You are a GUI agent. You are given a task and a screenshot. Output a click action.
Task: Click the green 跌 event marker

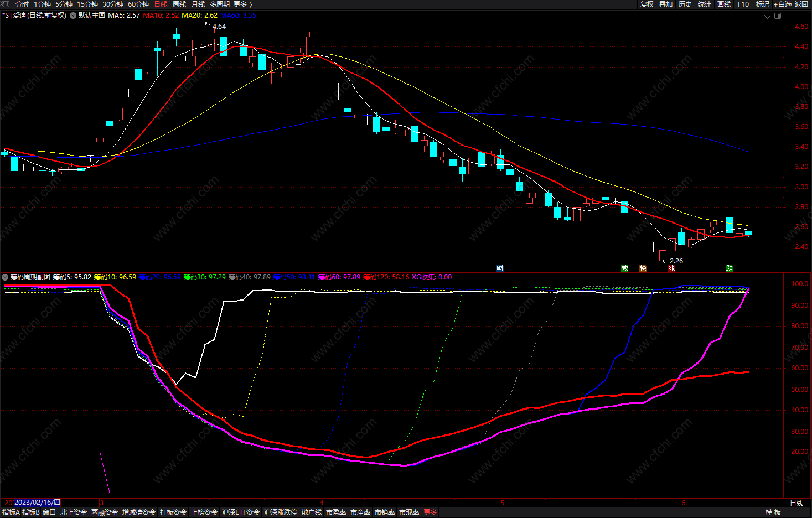(x=730, y=268)
